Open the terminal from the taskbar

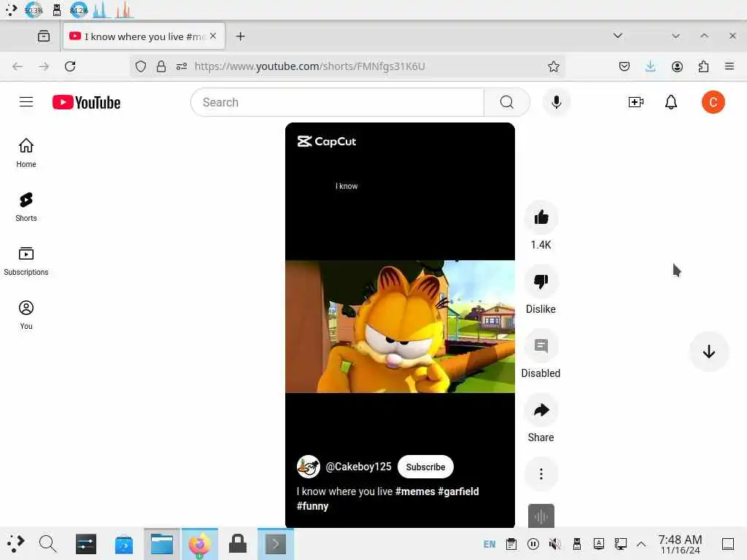point(275,544)
